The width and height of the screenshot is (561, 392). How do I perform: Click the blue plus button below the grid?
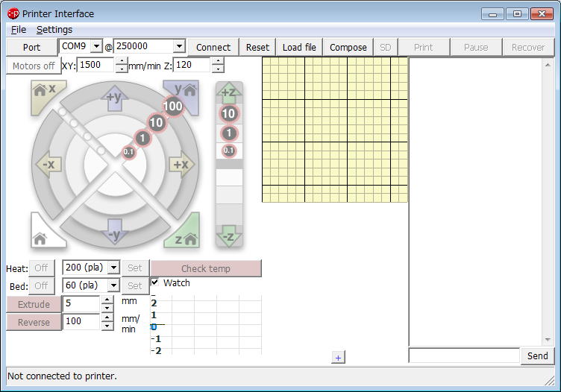[339, 357]
